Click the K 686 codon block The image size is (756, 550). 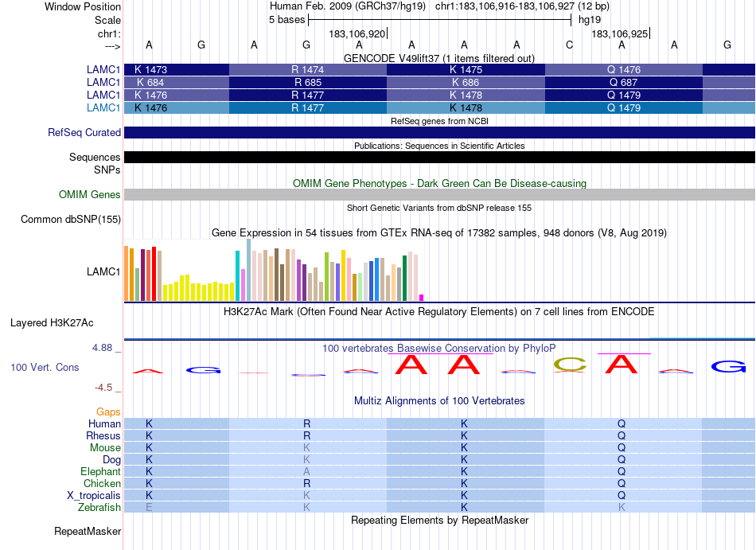click(x=466, y=83)
